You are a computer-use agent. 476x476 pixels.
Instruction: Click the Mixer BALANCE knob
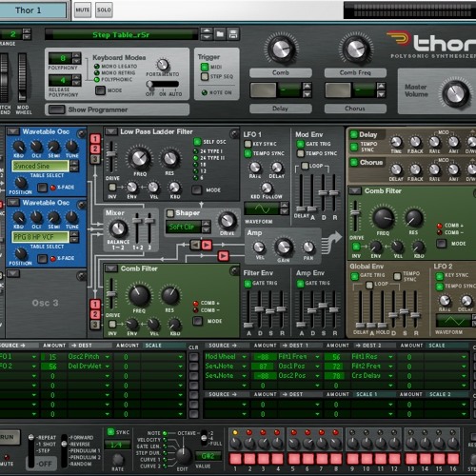pos(118,228)
